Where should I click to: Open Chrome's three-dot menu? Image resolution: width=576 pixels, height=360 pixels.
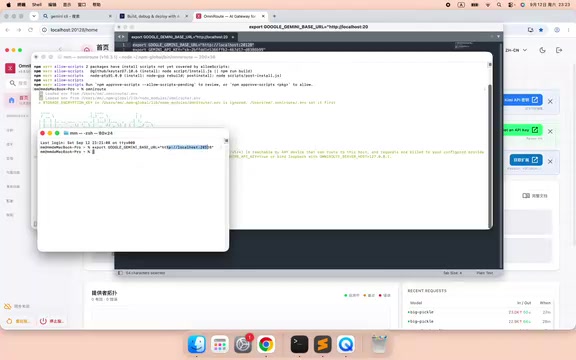coord(568,30)
